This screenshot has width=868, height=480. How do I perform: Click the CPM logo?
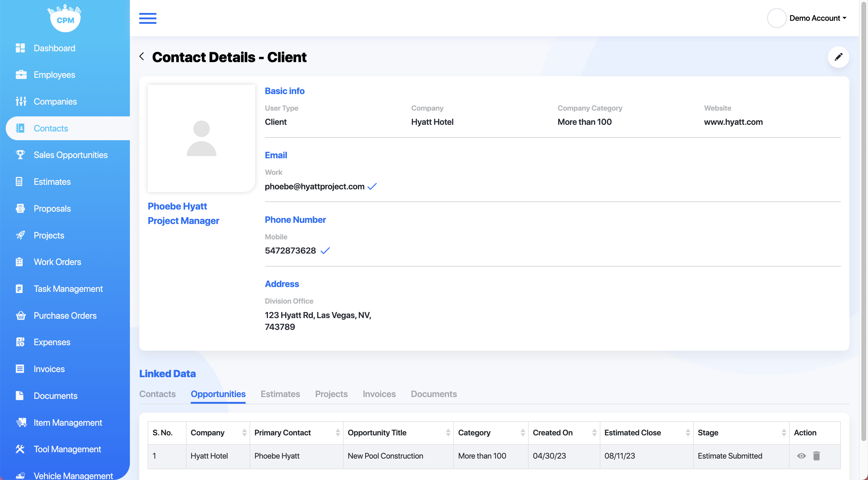65,17
